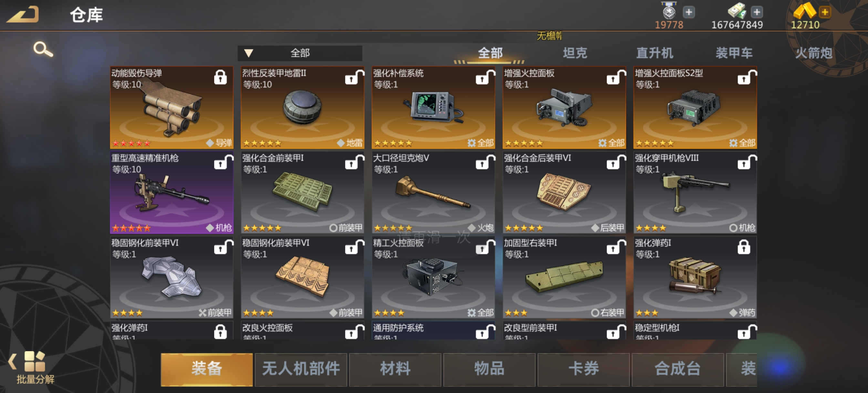This screenshot has width=868, height=393.
Task: Select the 动能毁伤导弹 missile item
Action: [171, 107]
